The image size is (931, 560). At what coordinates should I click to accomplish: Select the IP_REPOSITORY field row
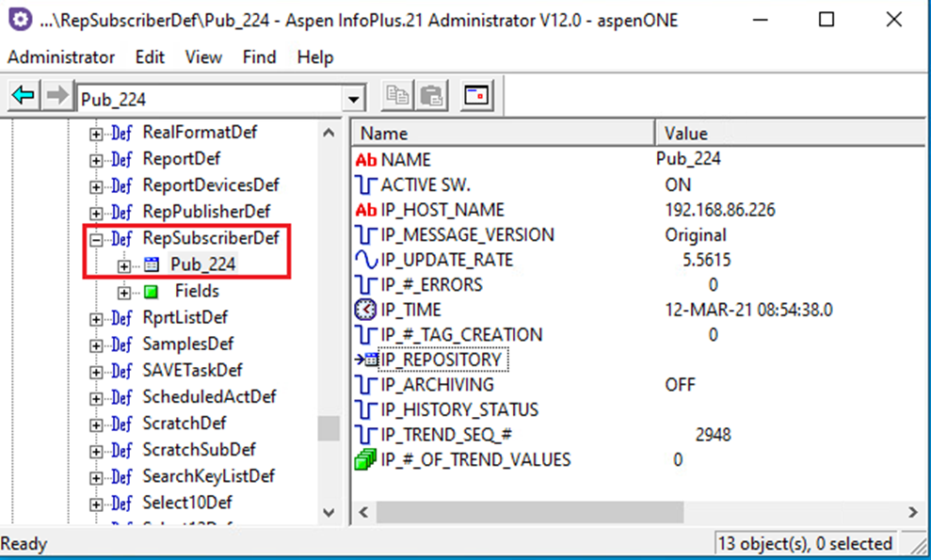click(x=442, y=360)
